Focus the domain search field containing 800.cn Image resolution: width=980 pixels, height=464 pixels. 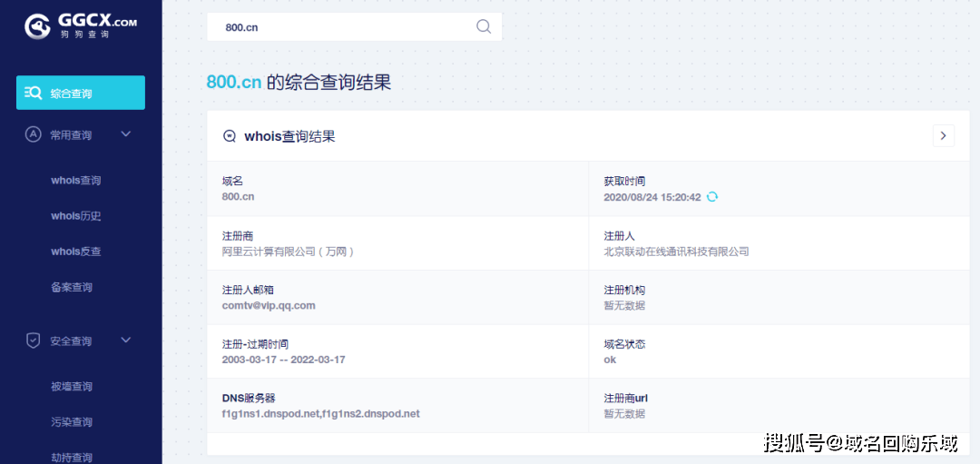(355, 27)
